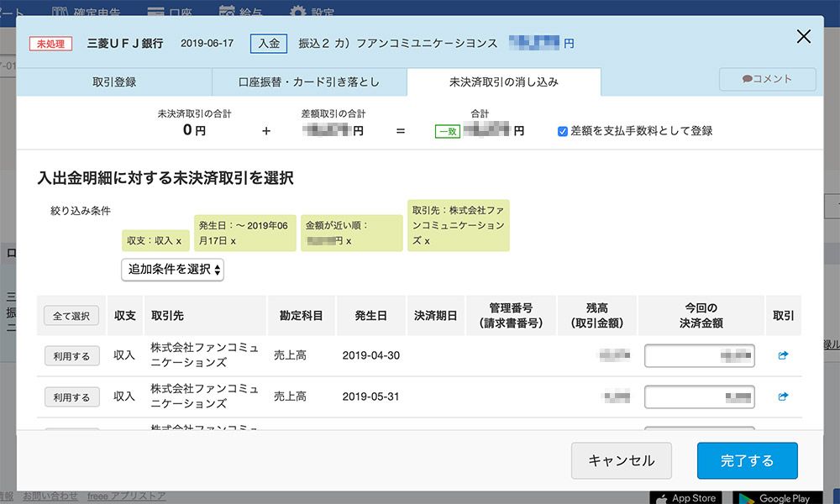The width and height of the screenshot is (840, 504).
Task: Focus settlement amount field for 2019-05-31 row
Action: point(700,396)
